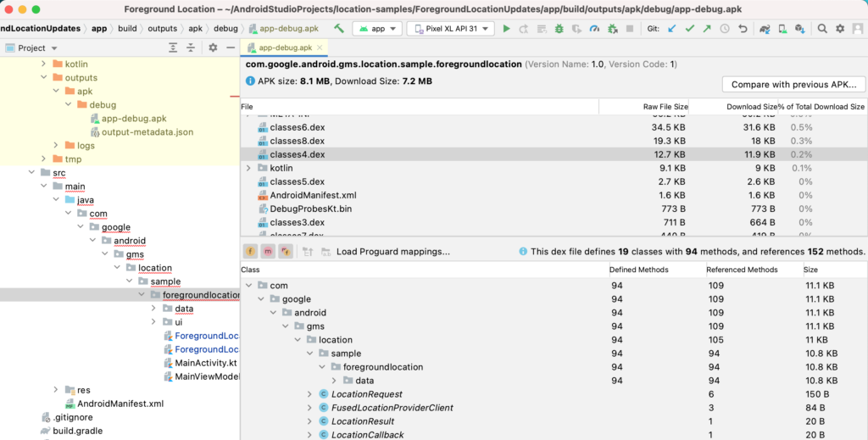Select the app-debug.apk editor tab

(x=285, y=47)
